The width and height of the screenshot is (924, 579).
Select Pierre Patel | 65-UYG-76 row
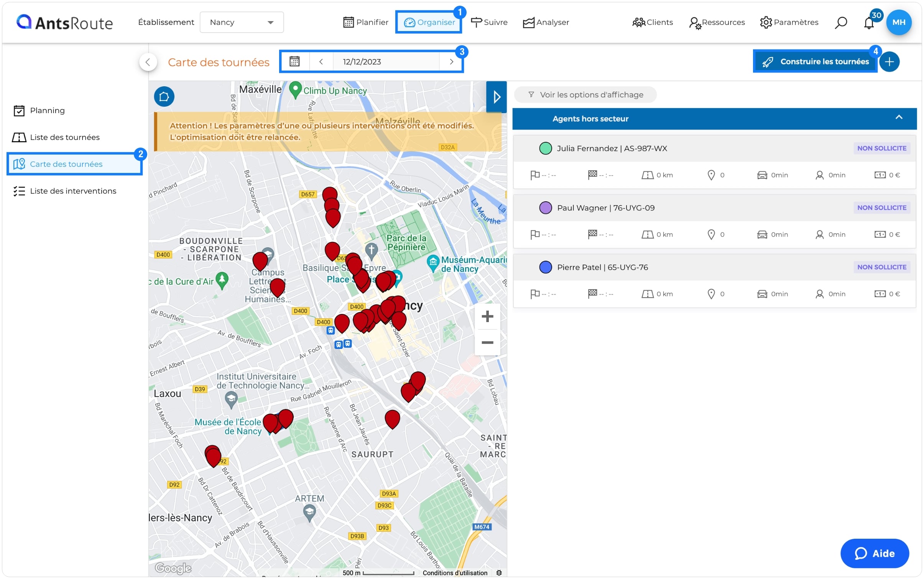(714, 267)
